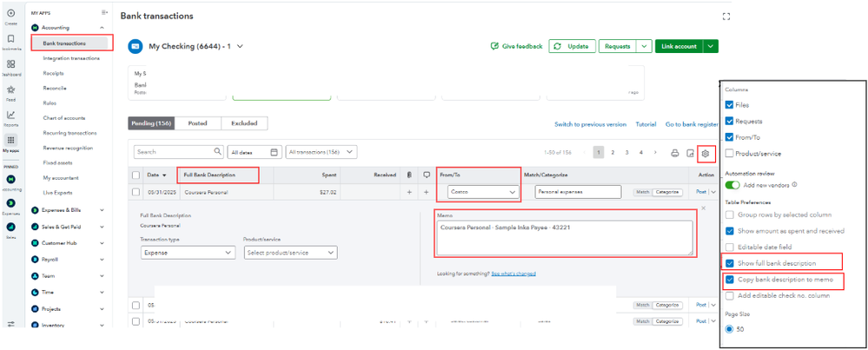Open the Link account dropdown arrow
868x350 pixels.
711,46
